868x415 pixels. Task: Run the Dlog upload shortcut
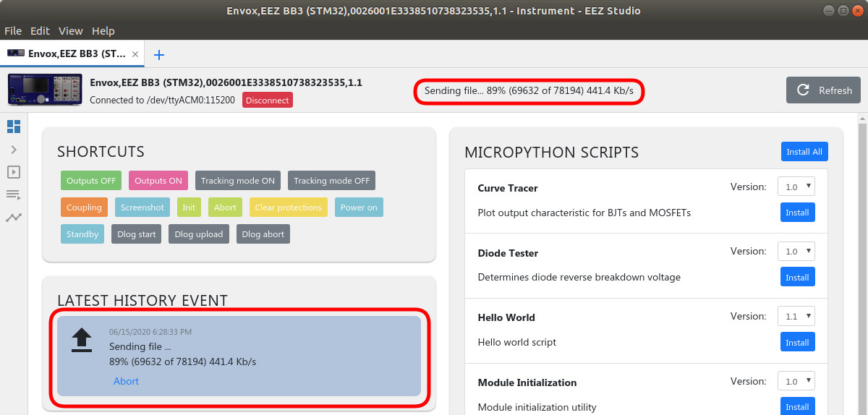point(199,234)
